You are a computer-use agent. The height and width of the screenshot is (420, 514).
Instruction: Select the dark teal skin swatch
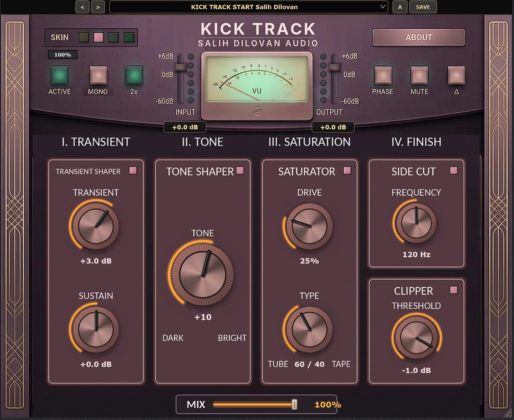click(113, 37)
